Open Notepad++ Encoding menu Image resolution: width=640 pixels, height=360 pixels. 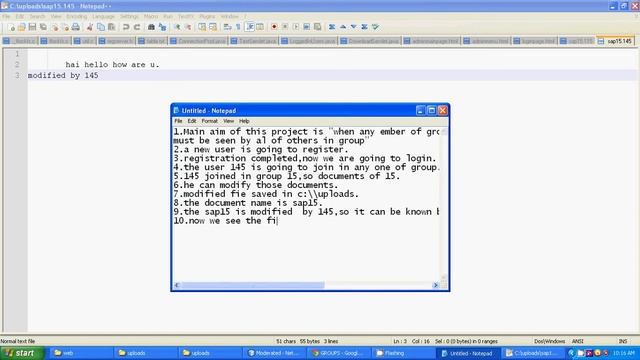(77, 16)
